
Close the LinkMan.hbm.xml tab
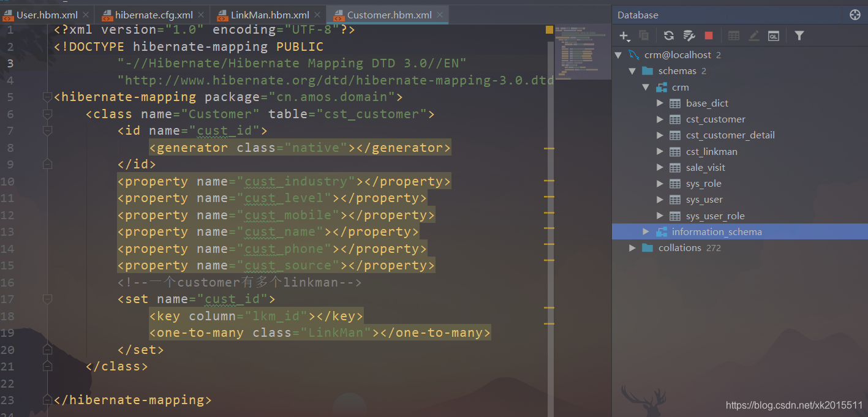(318, 15)
